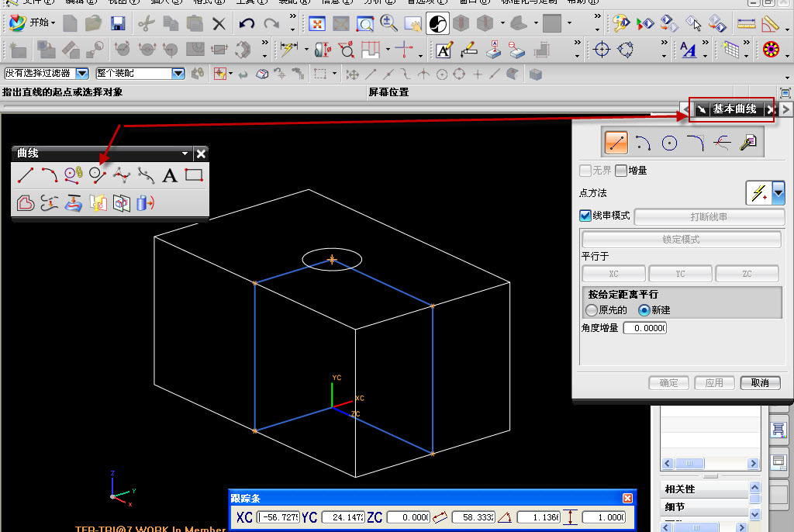The image size is (794, 532).
Task: Close the 跟踪条 tracking bar
Action: 627,498
